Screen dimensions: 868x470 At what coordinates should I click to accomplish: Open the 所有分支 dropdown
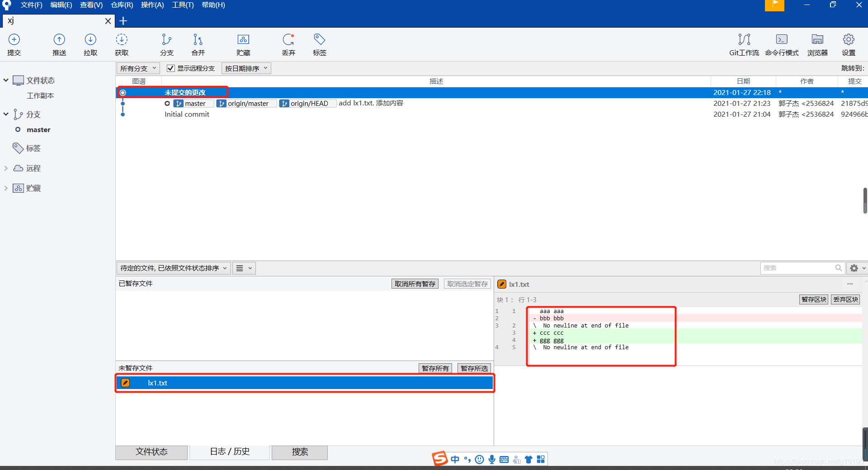click(x=138, y=68)
